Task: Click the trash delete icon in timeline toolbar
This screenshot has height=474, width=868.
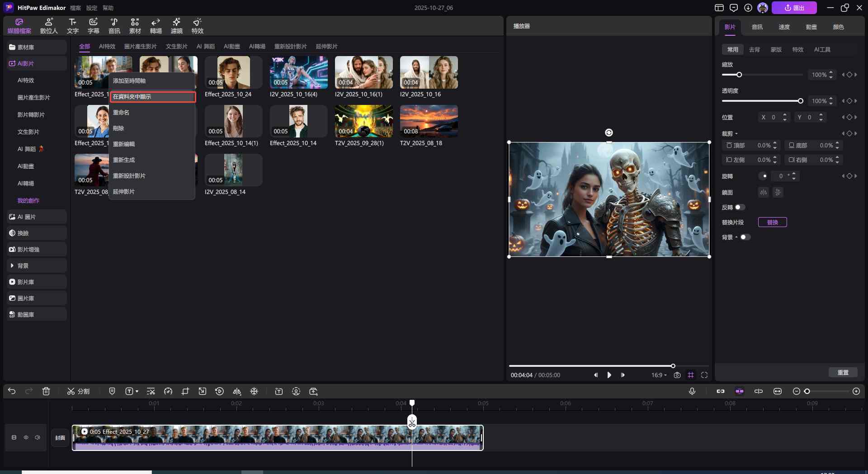Action: click(46, 391)
